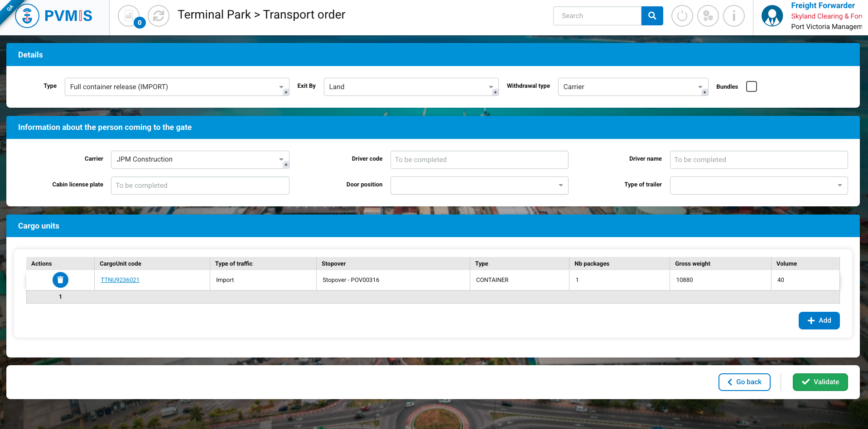Click the Validate button
This screenshot has width=868, height=429.
tap(820, 382)
